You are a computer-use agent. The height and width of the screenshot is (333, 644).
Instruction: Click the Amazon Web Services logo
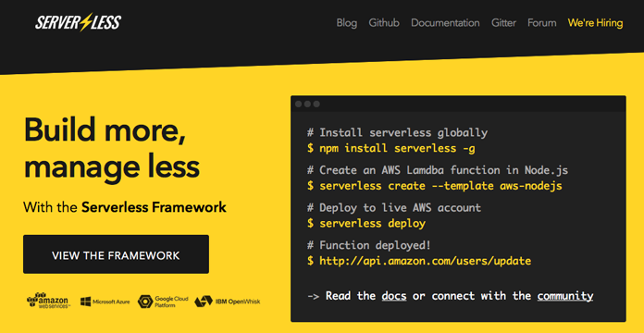pyautogui.click(x=49, y=301)
